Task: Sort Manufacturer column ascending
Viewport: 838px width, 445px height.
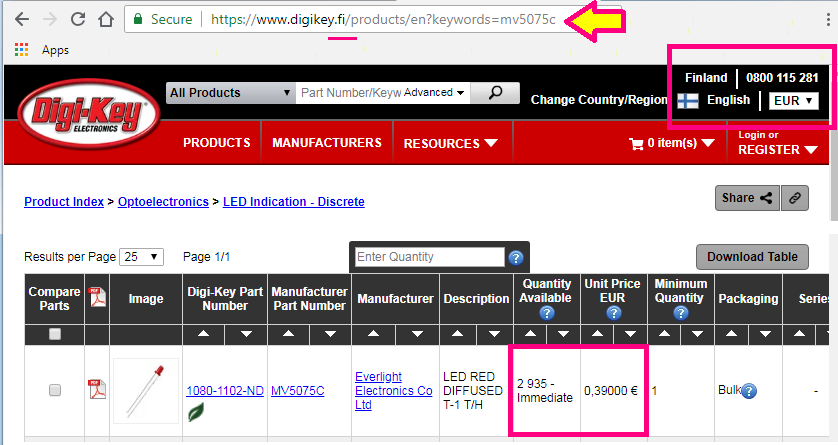Action: [x=374, y=334]
